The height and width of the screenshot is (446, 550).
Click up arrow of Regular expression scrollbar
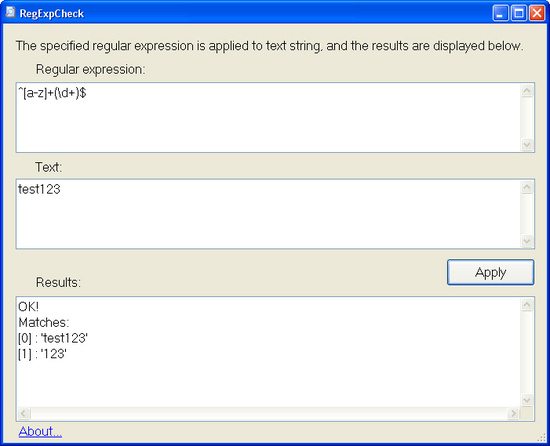click(x=527, y=91)
